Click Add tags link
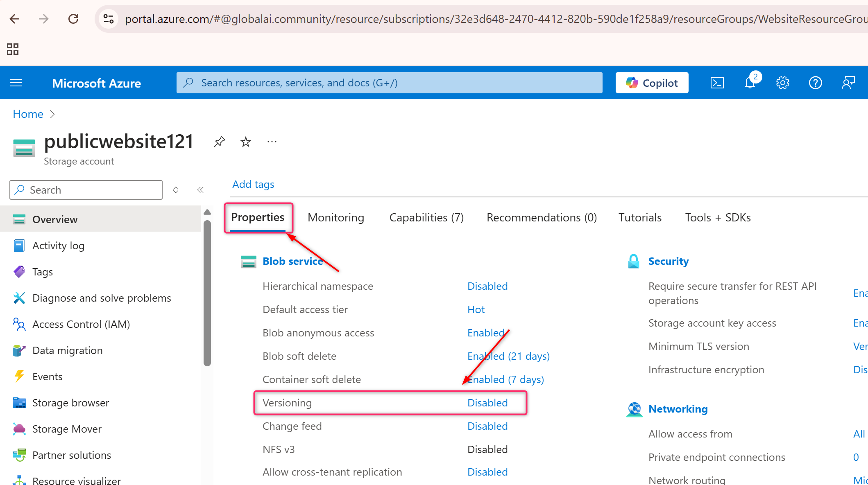This screenshot has width=868, height=485. coord(253,185)
